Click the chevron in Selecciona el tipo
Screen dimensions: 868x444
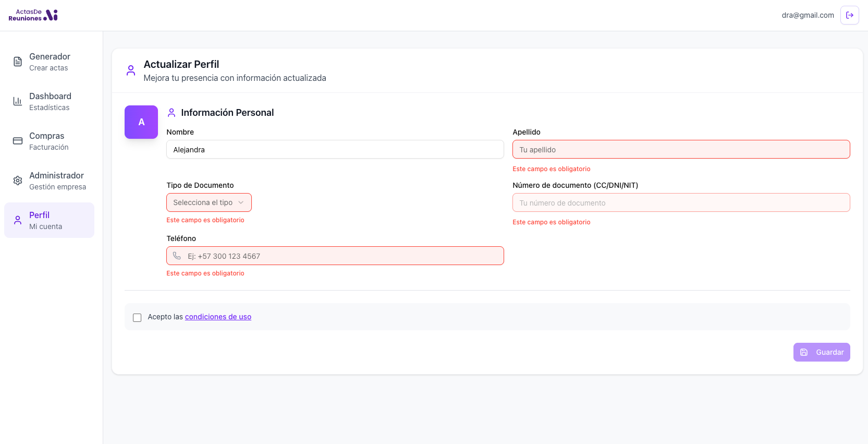point(241,202)
